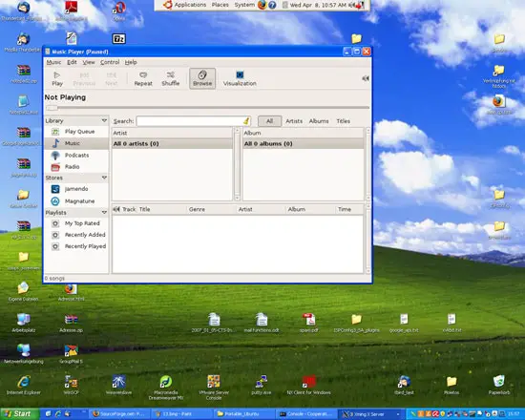Select Radio in the sidebar

[x=76, y=167]
